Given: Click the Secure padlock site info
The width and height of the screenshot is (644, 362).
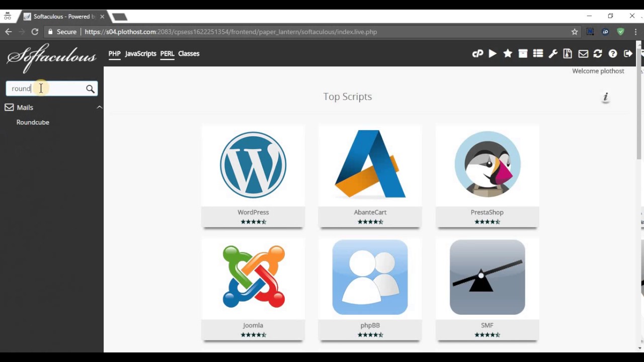Looking at the screenshot, I should pyautogui.click(x=62, y=32).
